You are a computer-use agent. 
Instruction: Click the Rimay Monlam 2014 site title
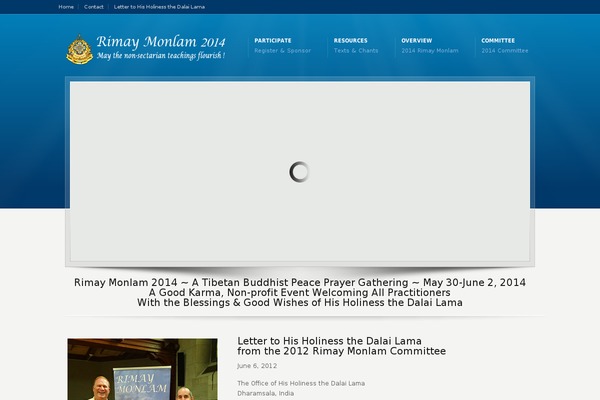tap(161, 41)
